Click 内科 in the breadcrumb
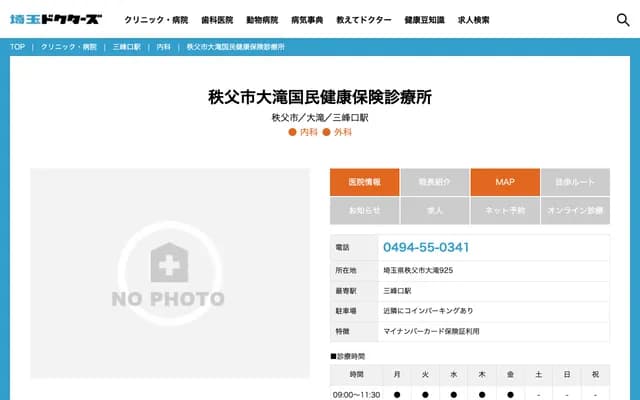 click(163, 47)
